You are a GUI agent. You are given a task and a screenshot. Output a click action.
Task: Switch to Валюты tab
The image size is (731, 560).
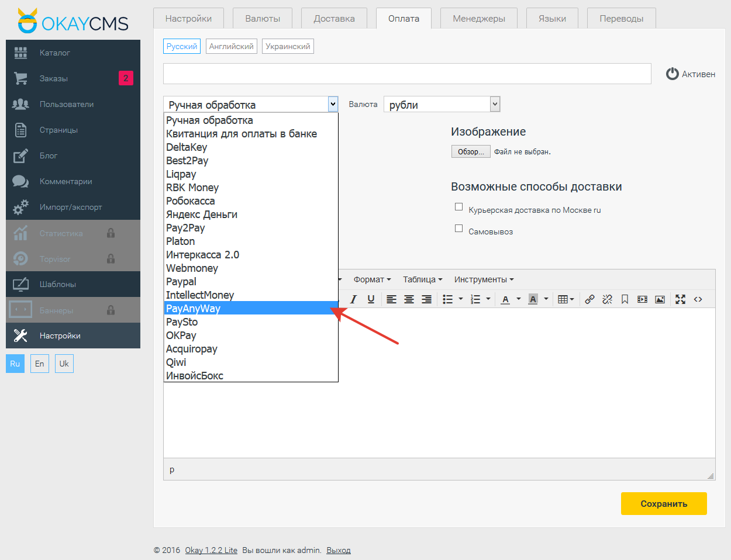pyautogui.click(x=263, y=18)
